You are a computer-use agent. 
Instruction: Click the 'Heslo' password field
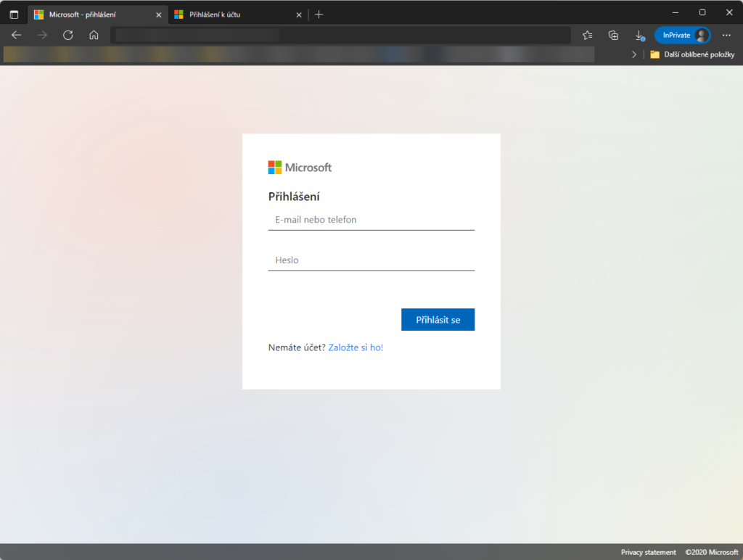coord(371,260)
